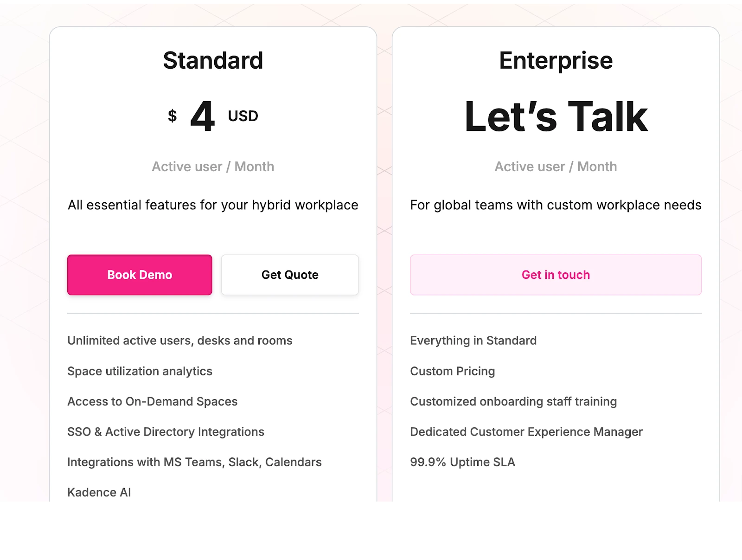The height and width of the screenshot is (560, 742).
Task: Click the Book Demo button
Action: click(139, 275)
